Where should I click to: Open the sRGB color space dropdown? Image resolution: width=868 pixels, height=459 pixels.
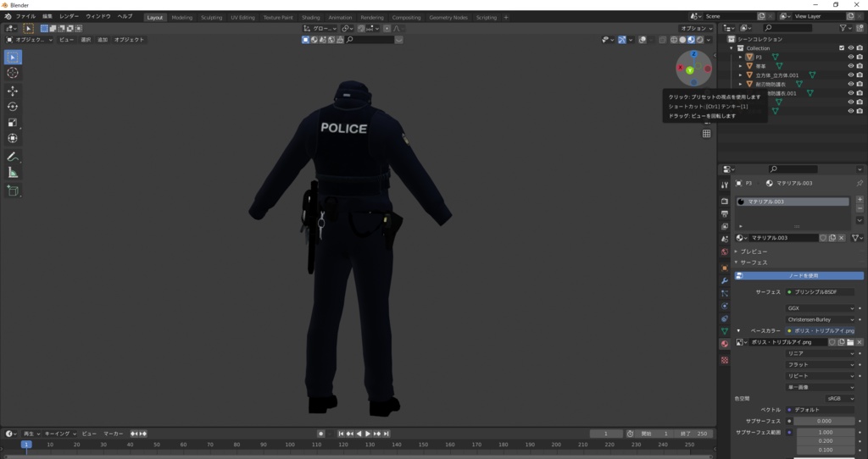pos(840,398)
